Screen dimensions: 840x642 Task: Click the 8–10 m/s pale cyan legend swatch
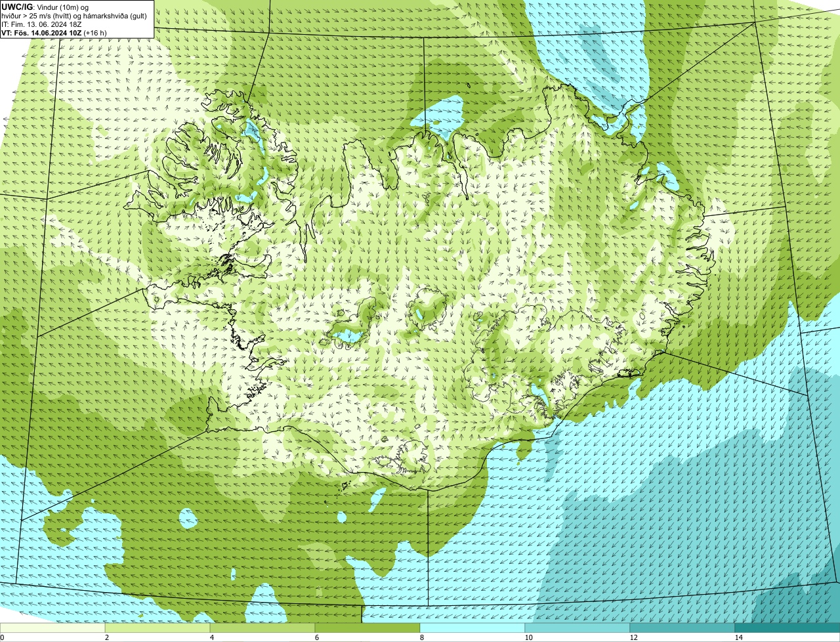[x=472, y=628]
